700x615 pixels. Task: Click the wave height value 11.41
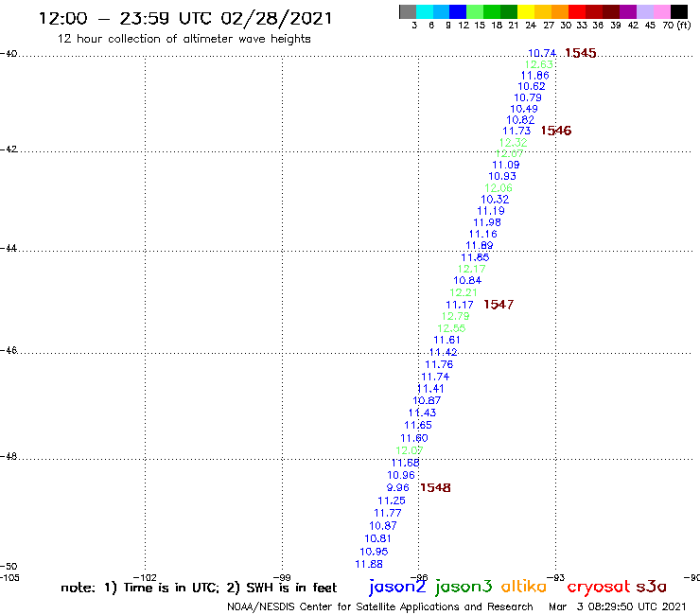pos(430,389)
